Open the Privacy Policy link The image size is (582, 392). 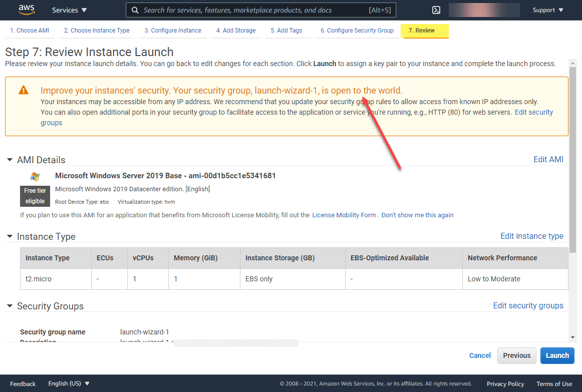505,384
